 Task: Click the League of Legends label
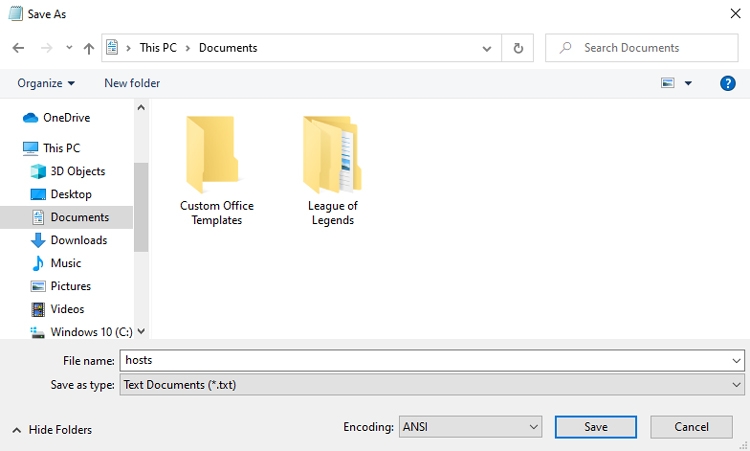point(333,213)
